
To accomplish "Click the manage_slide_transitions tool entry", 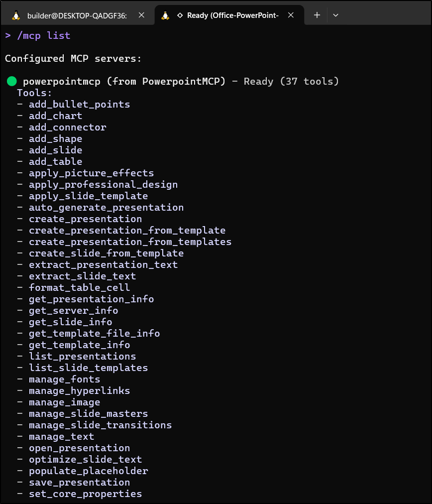I will click(100, 425).
